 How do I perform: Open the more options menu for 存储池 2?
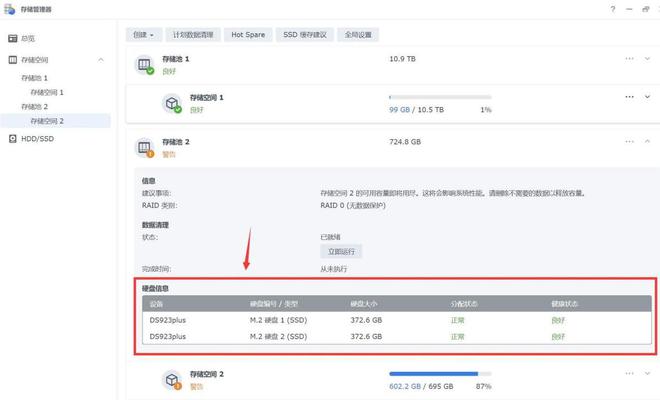pyautogui.click(x=629, y=142)
